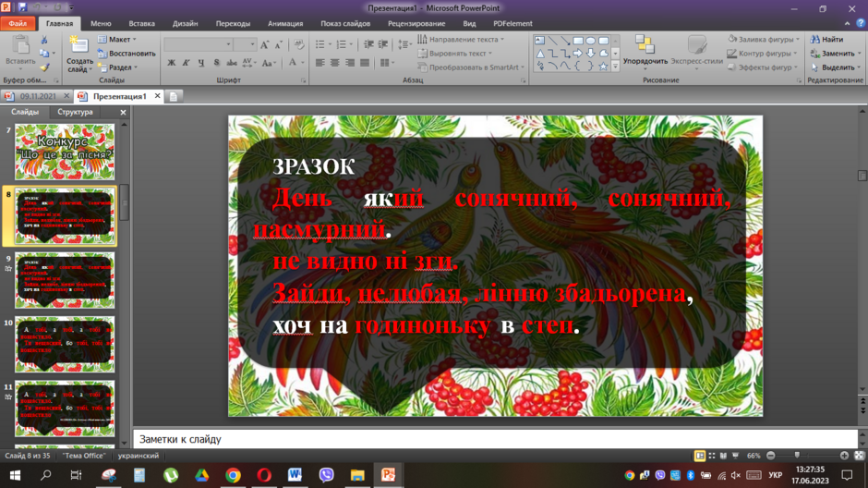Screen dimensions: 868x488
Task: Click the Найти find button
Action: coord(826,40)
